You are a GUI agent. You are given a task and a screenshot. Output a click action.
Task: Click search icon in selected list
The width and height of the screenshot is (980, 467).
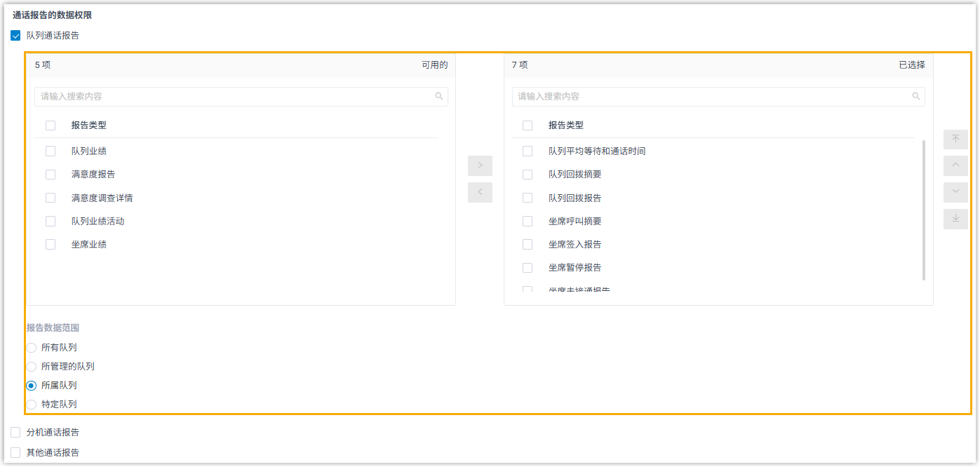tap(916, 97)
